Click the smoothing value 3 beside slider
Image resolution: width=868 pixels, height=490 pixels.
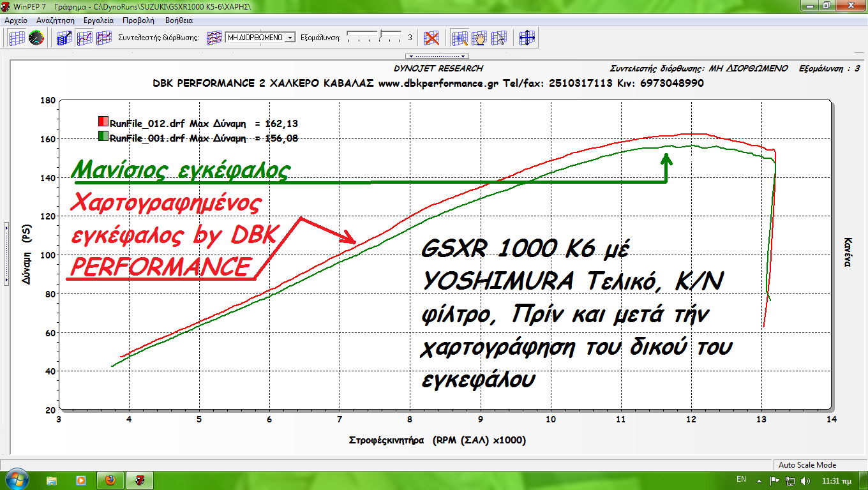(x=410, y=37)
